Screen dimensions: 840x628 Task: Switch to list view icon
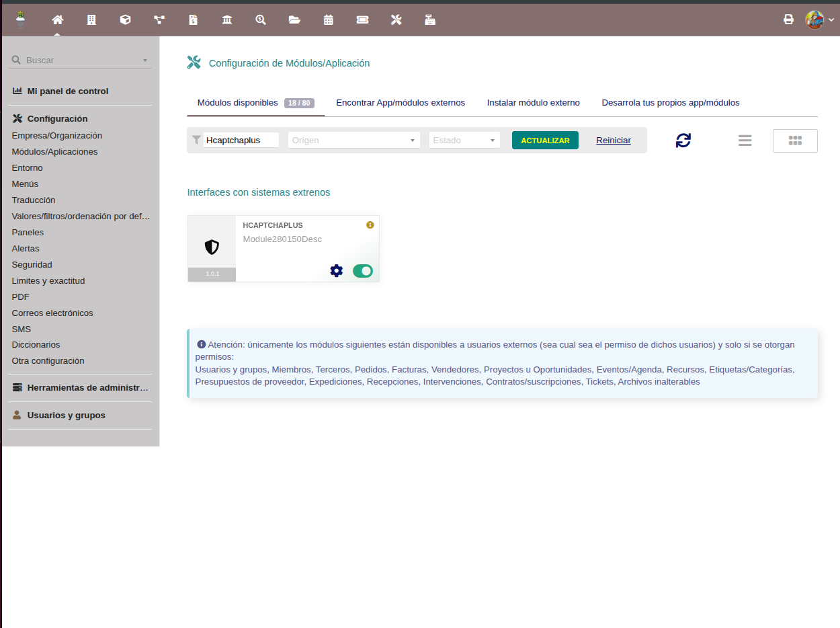coord(745,141)
